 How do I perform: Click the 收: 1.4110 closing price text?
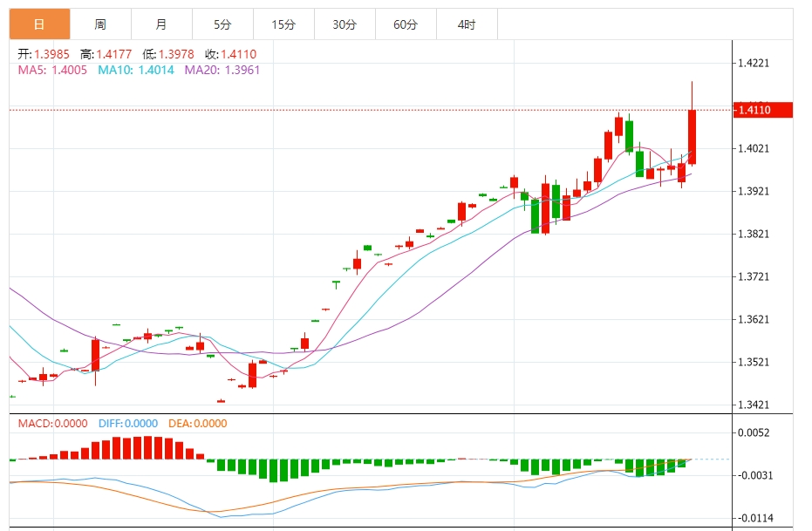click(230, 54)
